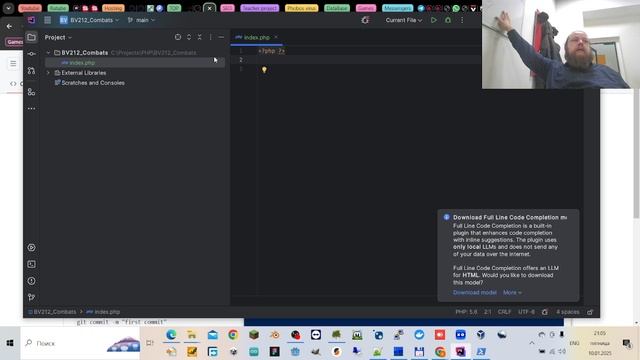Click UTF-8 encoding in status bar
This screenshot has height=360, width=640.
coord(526,312)
